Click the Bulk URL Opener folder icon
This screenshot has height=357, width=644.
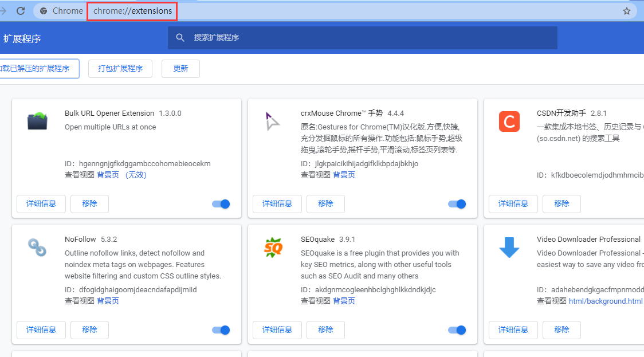tap(37, 121)
